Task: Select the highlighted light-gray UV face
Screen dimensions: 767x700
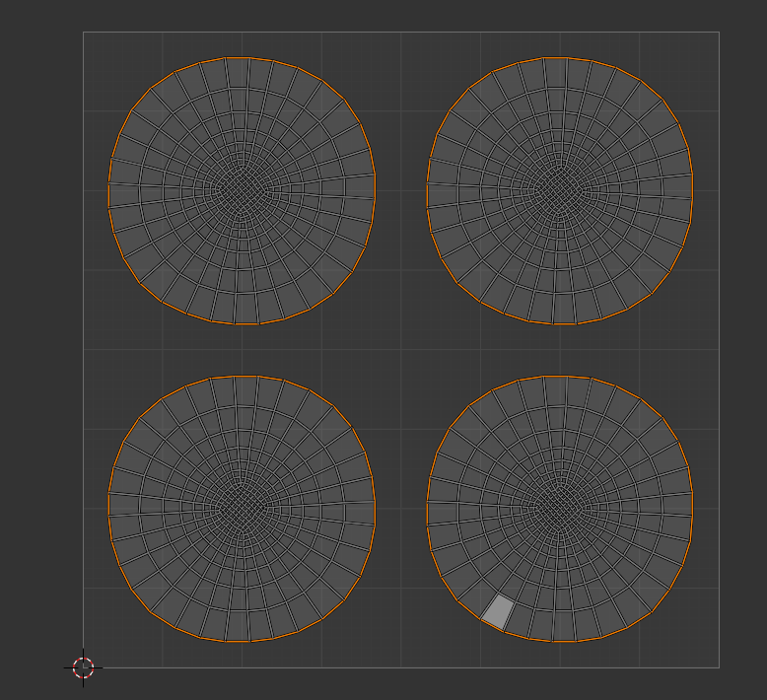Action: pos(498,612)
